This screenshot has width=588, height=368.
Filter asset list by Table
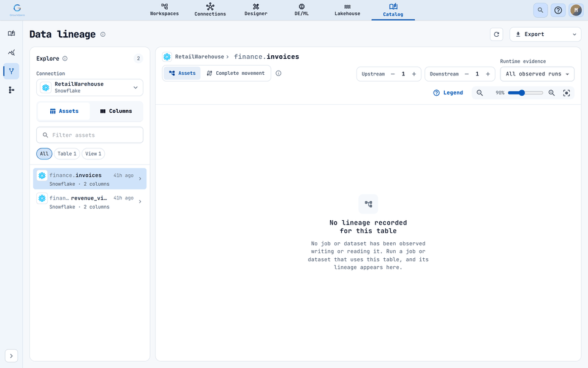pyautogui.click(x=67, y=153)
